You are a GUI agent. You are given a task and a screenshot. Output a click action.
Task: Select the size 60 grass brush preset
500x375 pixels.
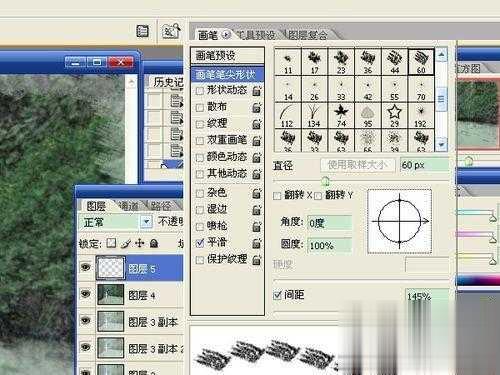click(x=421, y=62)
